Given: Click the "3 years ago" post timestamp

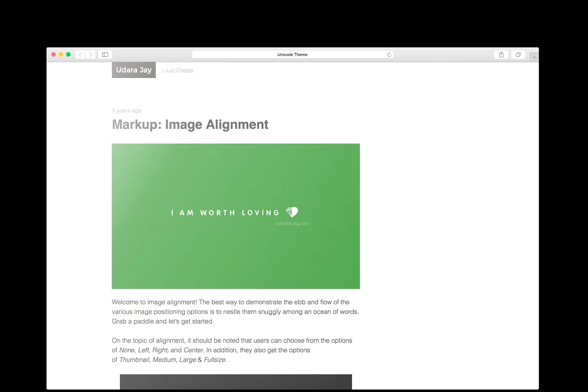Looking at the screenshot, I should click(126, 111).
